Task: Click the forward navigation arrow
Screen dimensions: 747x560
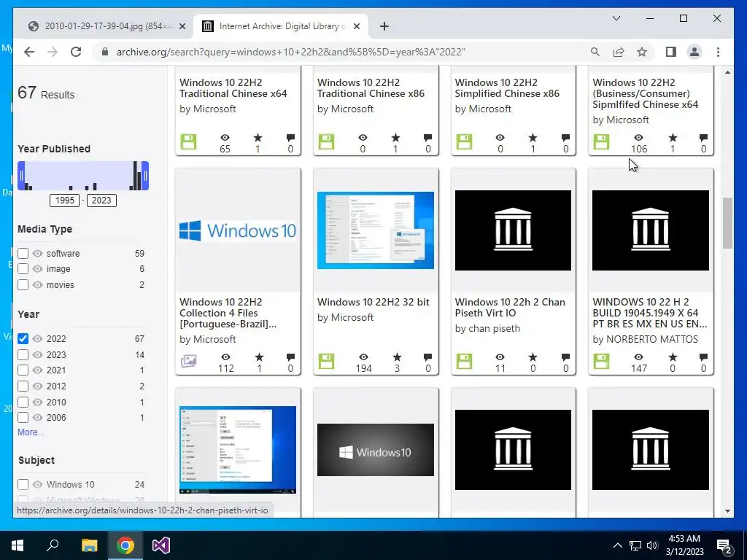Action: (x=53, y=52)
